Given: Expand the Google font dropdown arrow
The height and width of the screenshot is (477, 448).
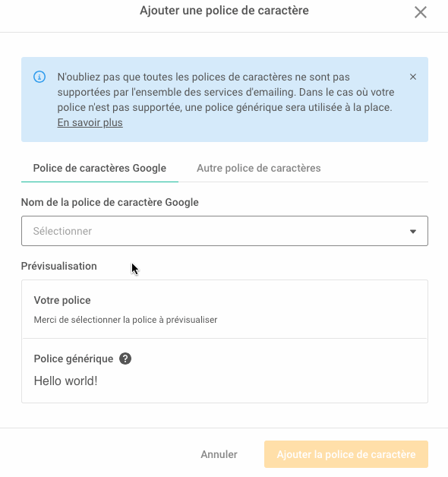Looking at the screenshot, I should coord(413,232).
